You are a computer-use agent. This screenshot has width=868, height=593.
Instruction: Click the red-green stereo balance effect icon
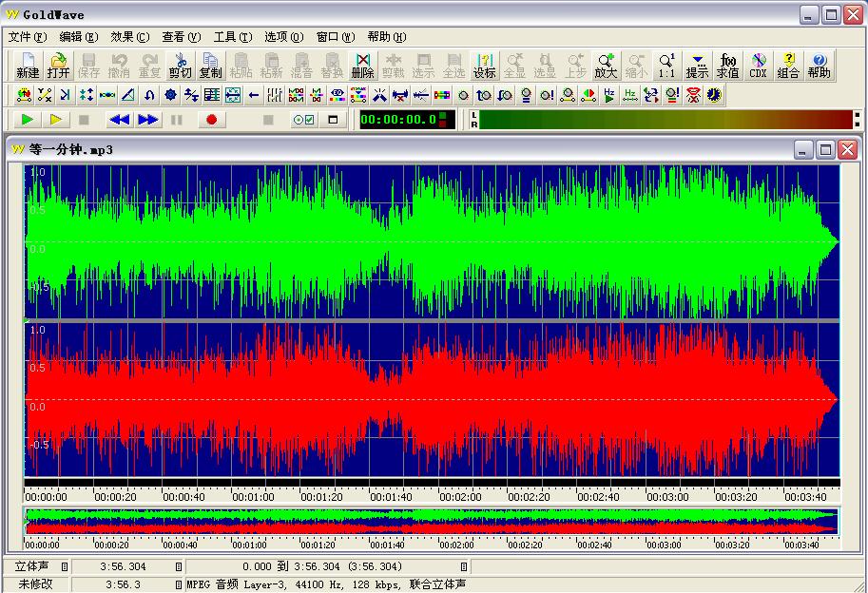coord(588,95)
